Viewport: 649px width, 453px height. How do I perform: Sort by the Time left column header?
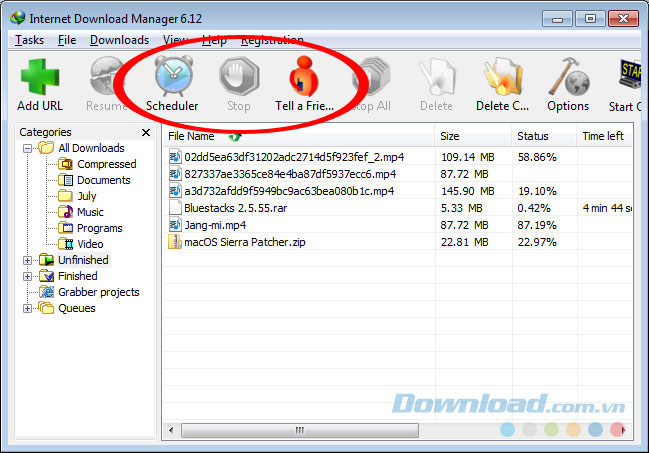coord(604,136)
